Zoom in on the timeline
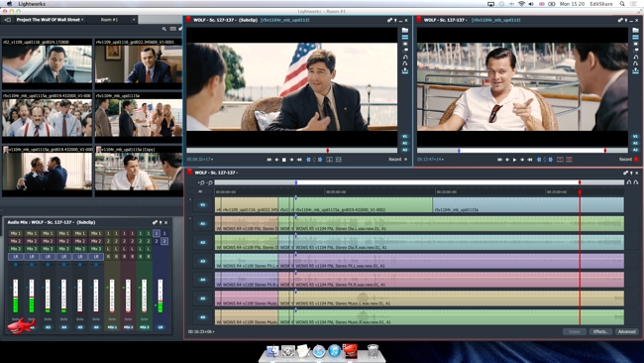This screenshot has height=363, width=644. [x=201, y=182]
